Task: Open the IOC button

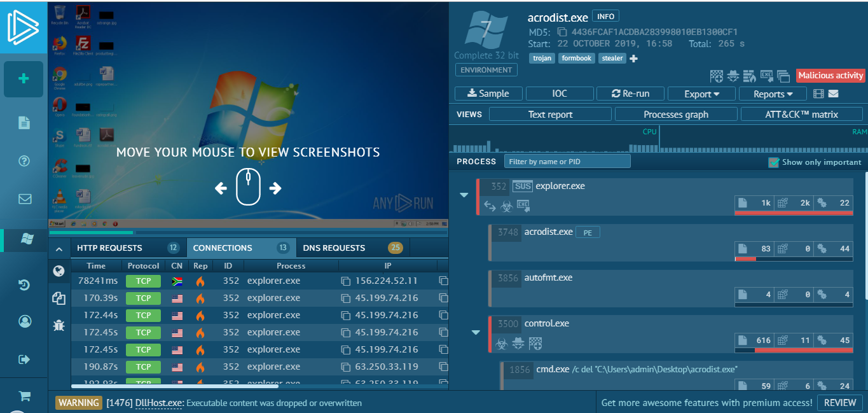Action: pos(560,94)
